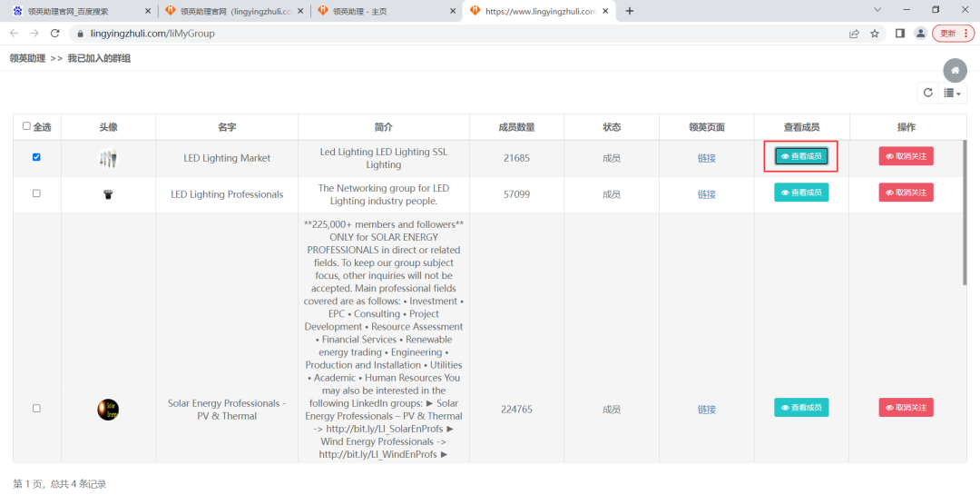980x495 pixels.
Task: Click the LED Lighting Professionals name cell
Action: [227, 194]
